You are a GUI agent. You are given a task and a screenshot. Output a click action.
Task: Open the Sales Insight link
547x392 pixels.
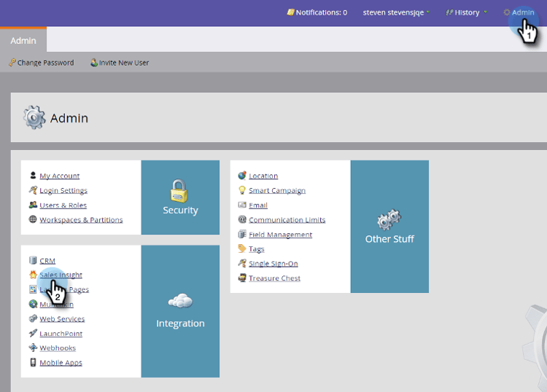(61, 275)
